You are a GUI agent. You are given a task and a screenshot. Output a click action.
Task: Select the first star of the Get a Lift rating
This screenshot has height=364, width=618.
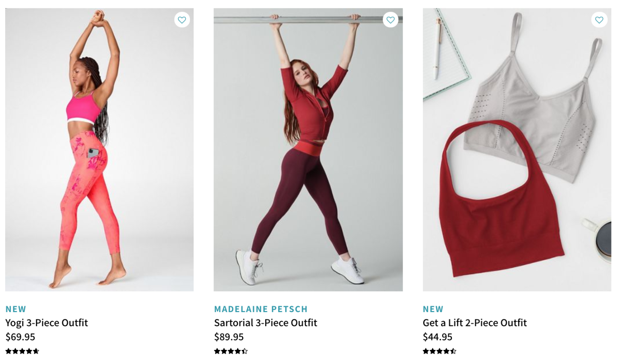[x=425, y=352]
